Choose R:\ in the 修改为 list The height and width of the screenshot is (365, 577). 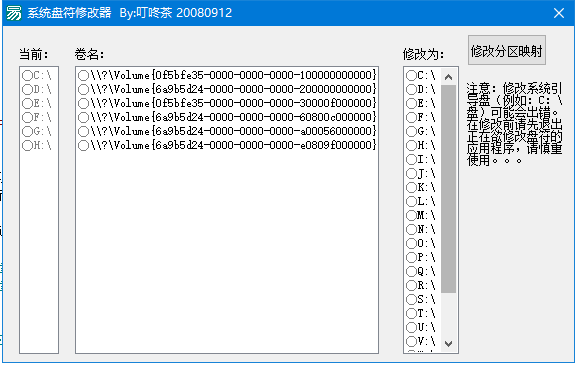(421, 285)
